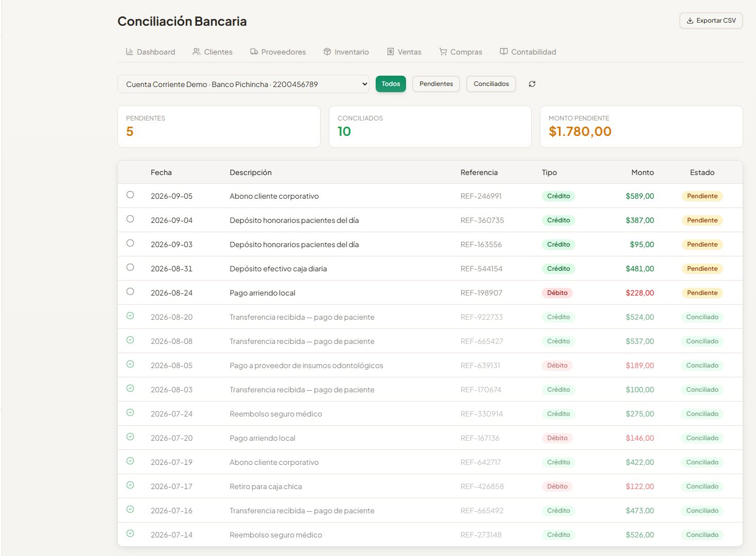Open the Dashboard tab
The width and height of the screenshot is (756, 556).
click(x=150, y=52)
